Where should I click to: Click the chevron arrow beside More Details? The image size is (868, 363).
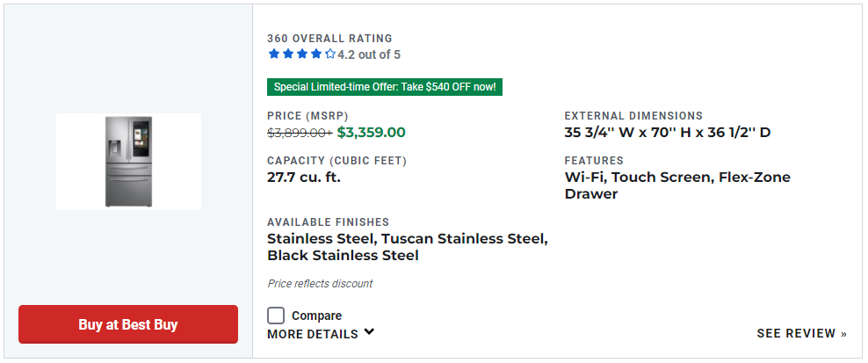369,332
